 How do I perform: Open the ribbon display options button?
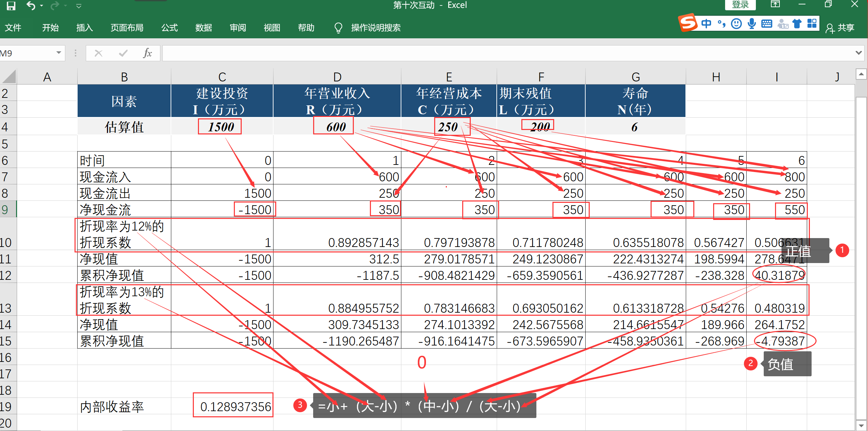775,4
